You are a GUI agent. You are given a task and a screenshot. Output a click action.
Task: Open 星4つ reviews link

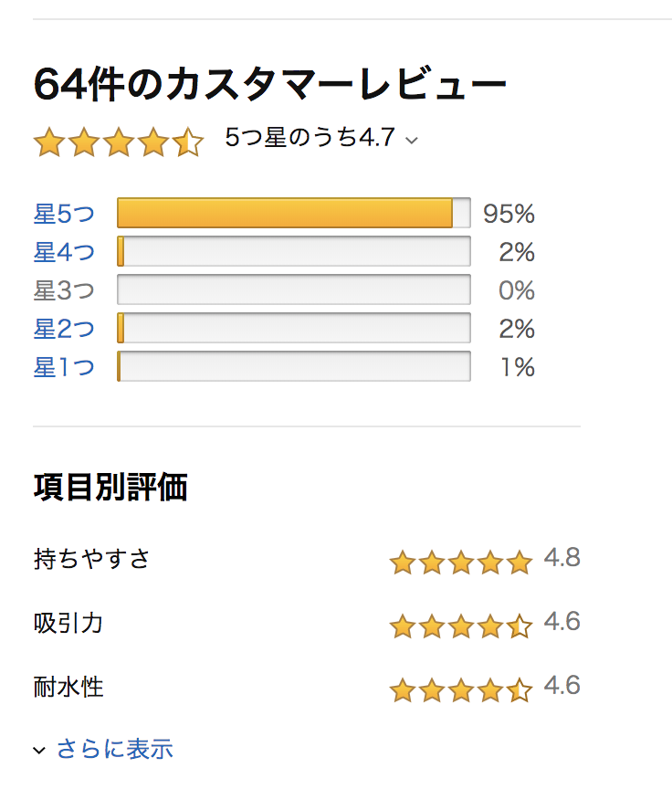(64, 252)
